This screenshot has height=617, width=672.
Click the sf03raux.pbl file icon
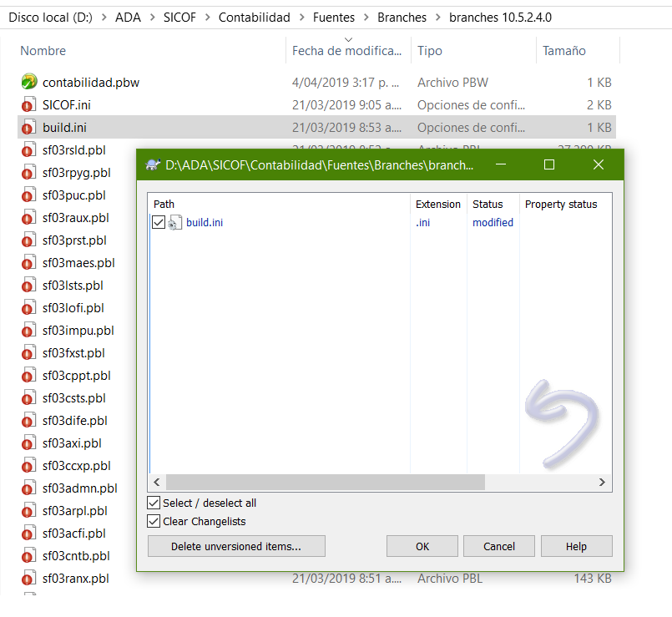pyautogui.click(x=28, y=217)
